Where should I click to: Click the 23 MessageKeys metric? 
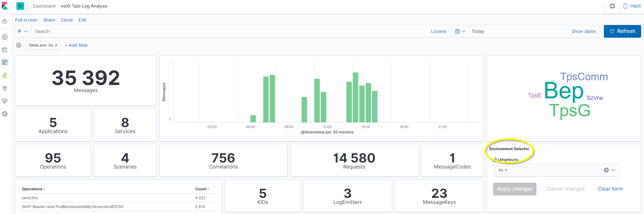[x=439, y=196]
